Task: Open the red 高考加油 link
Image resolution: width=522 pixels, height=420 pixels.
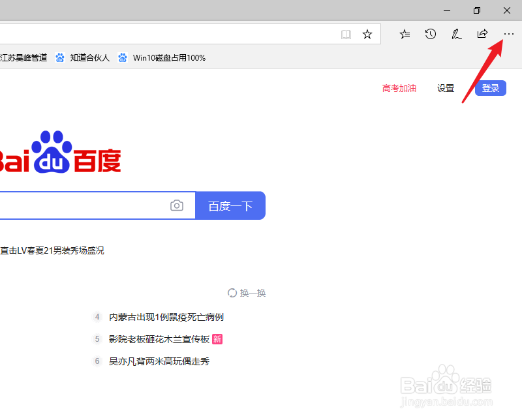Action: coord(399,88)
